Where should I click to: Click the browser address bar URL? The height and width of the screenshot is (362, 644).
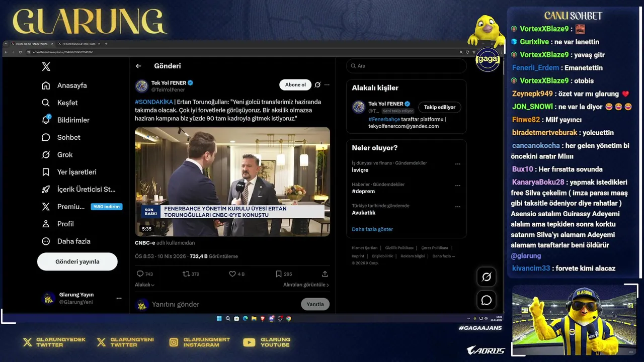tap(63, 52)
